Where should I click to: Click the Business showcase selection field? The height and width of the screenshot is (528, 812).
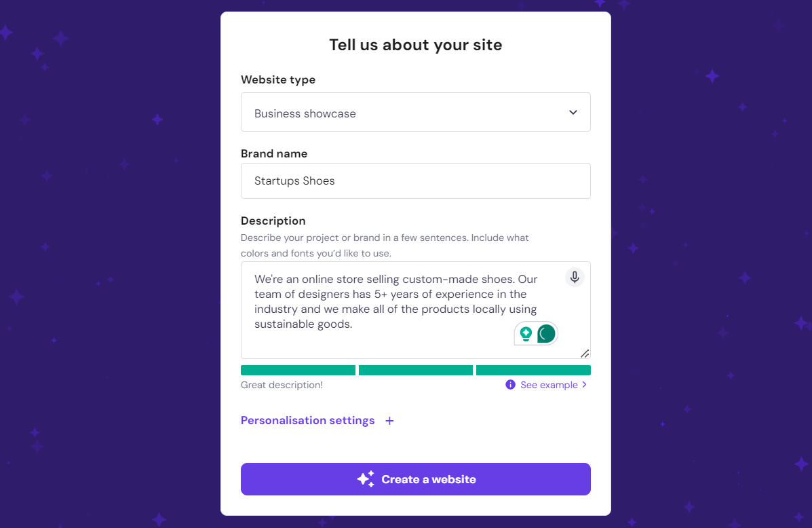(x=415, y=112)
